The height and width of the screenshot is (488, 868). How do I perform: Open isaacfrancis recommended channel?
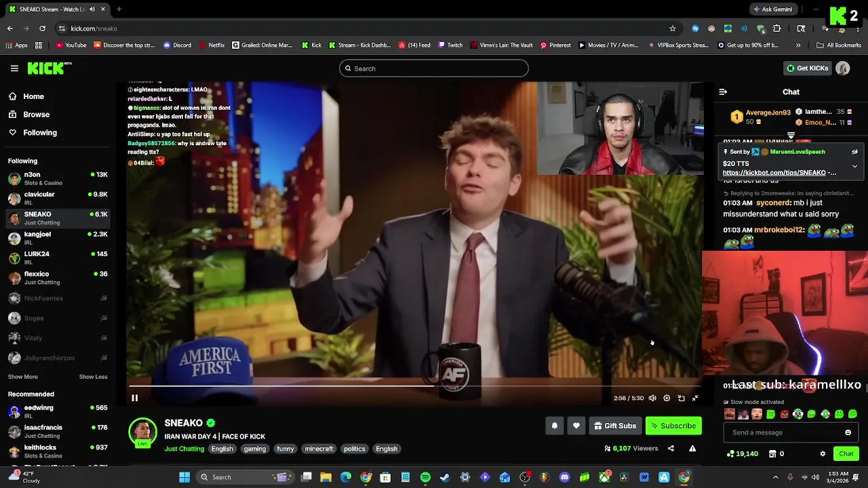58,431
